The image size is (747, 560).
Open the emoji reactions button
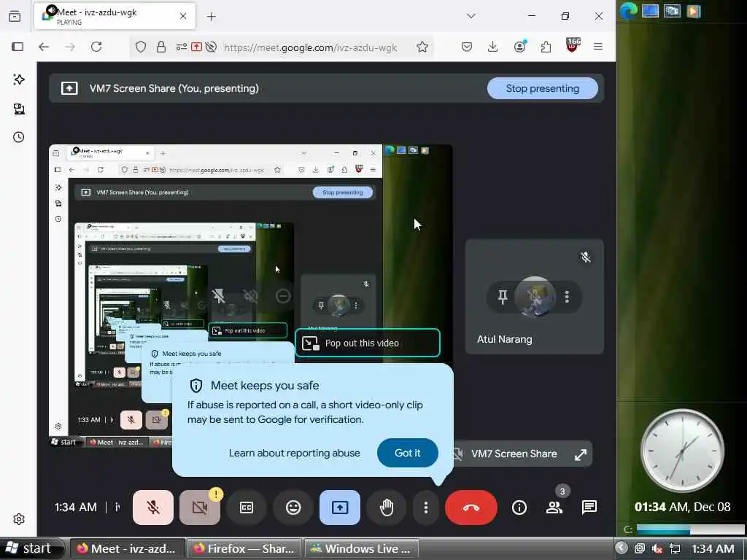click(x=293, y=507)
